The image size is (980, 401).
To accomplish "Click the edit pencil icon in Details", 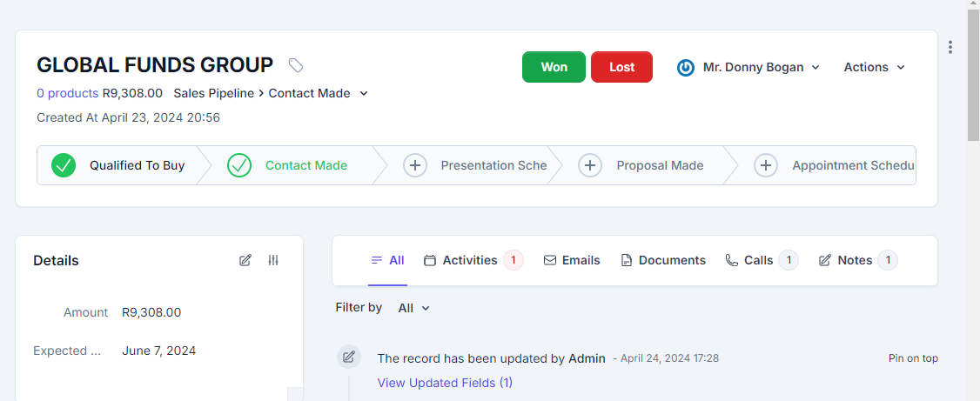I will (x=245, y=260).
